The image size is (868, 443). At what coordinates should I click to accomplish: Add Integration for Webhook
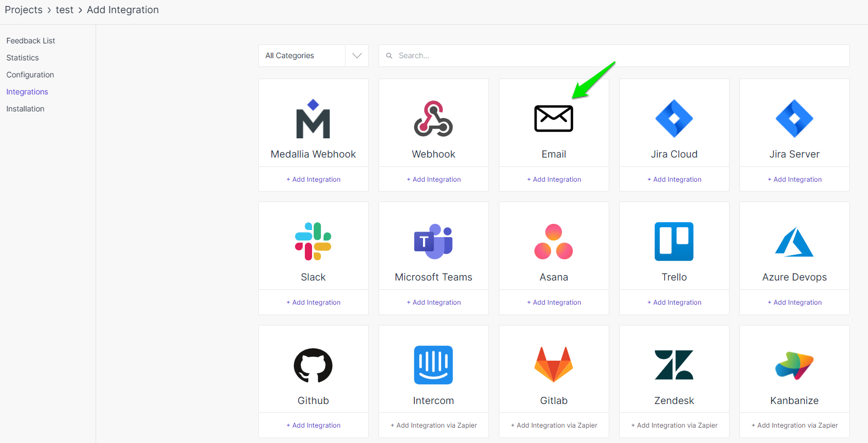point(433,180)
